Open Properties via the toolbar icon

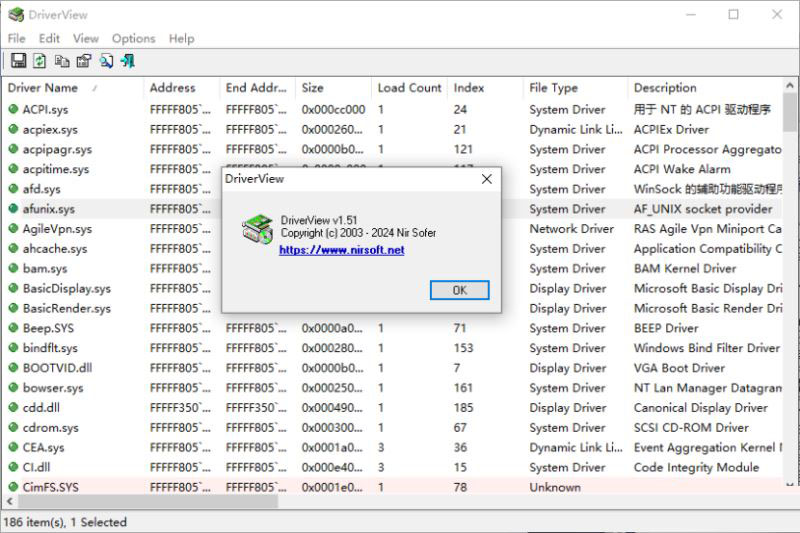point(84,61)
